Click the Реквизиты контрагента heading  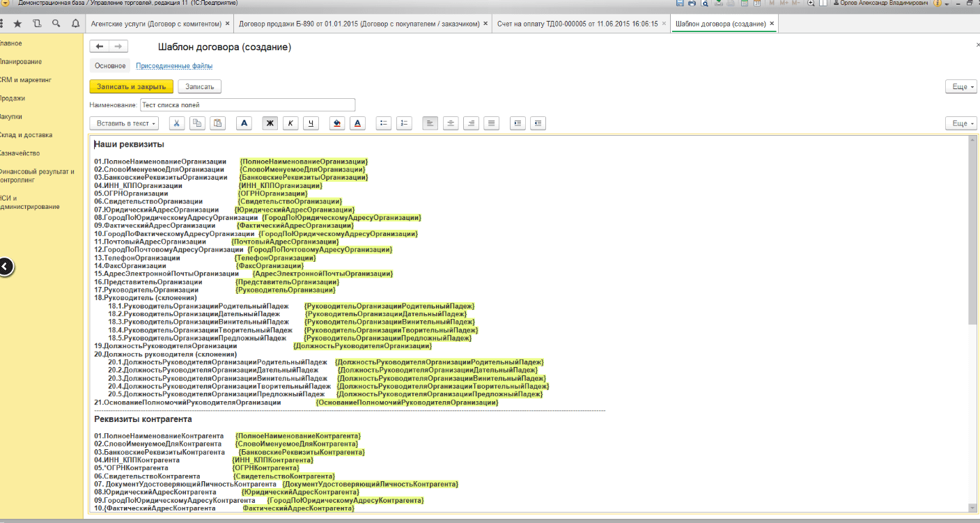(143, 419)
